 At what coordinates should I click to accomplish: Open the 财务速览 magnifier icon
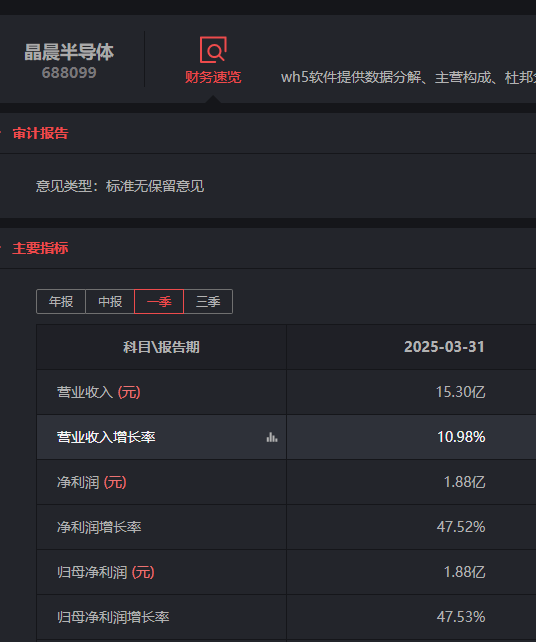tap(213, 50)
